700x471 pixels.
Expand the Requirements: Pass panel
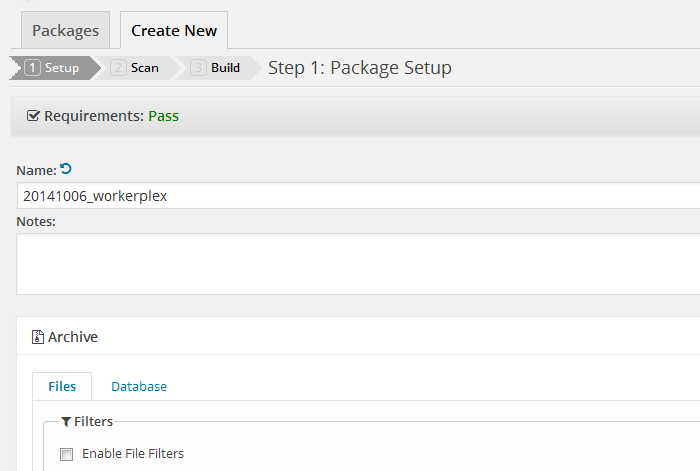(355, 116)
